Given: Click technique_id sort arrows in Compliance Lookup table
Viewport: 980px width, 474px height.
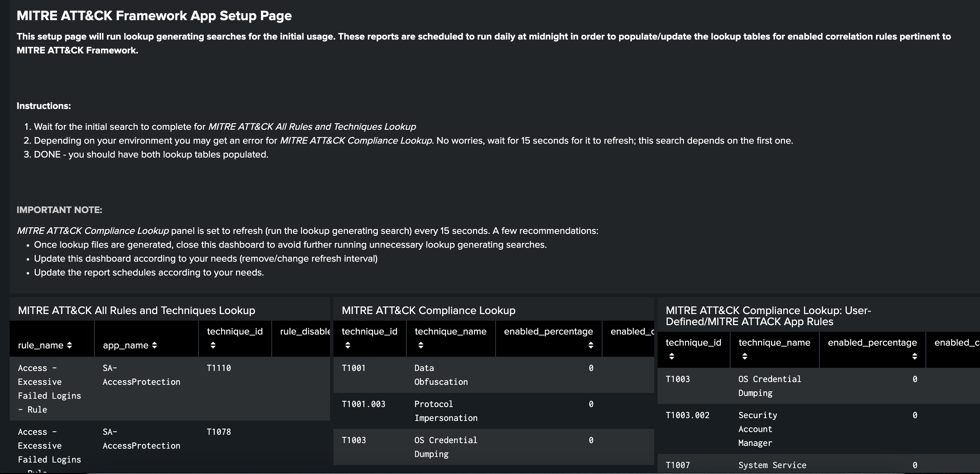Looking at the screenshot, I should (348, 345).
